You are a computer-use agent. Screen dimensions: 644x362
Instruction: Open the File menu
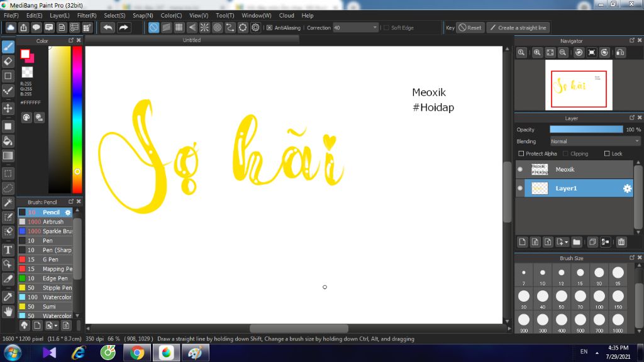(11, 16)
